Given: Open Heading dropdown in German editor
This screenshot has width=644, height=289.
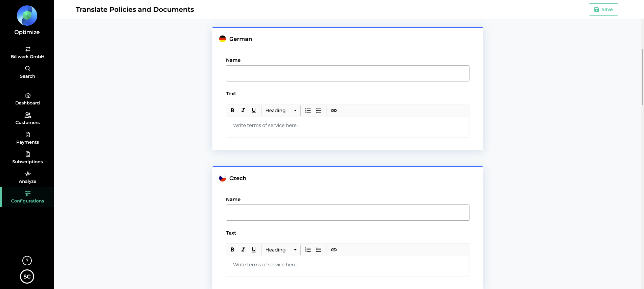Looking at the screenshot, I should (281, 111).
